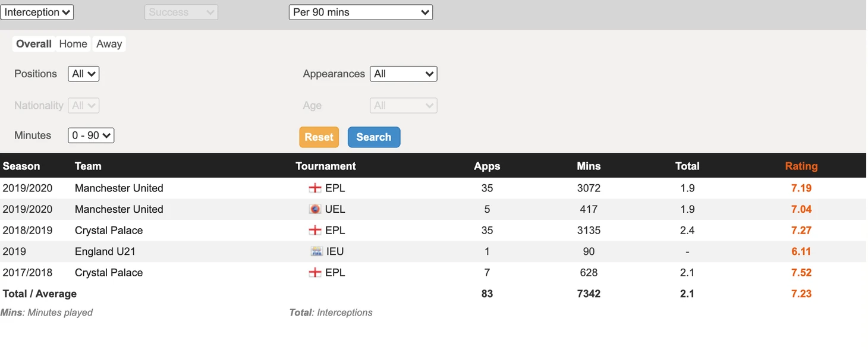Select the Away tab

pyautogui.click(x=109, y=44)
